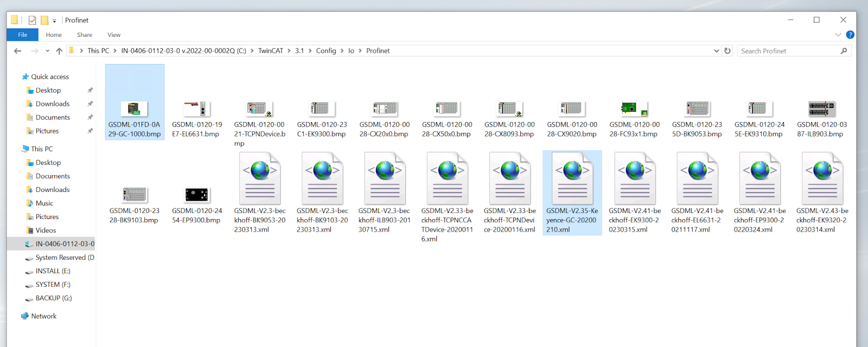Select GSDML-V2.3-beckhoff-ILB903 xml file icon
The image size is (868, 347).
point(385,178)
